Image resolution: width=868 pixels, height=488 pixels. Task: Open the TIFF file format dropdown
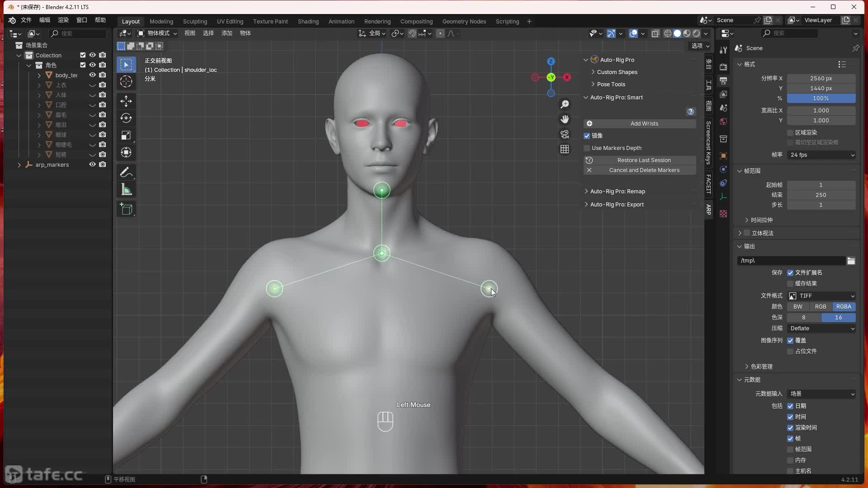(821, 296)
